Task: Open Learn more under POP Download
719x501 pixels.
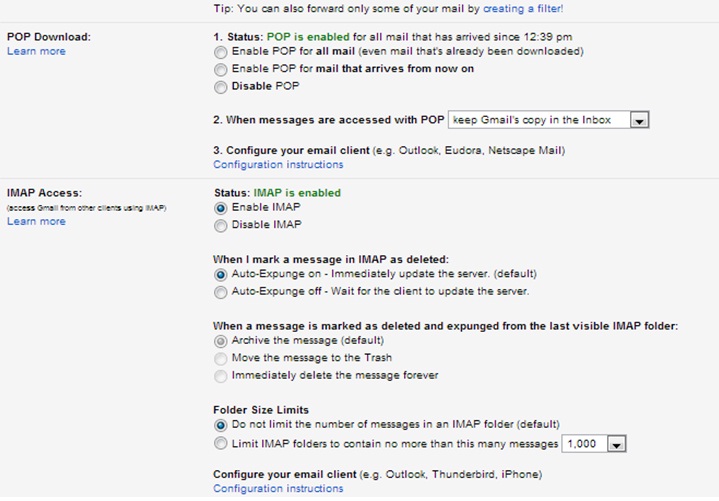Action: (x=36, y=51)
